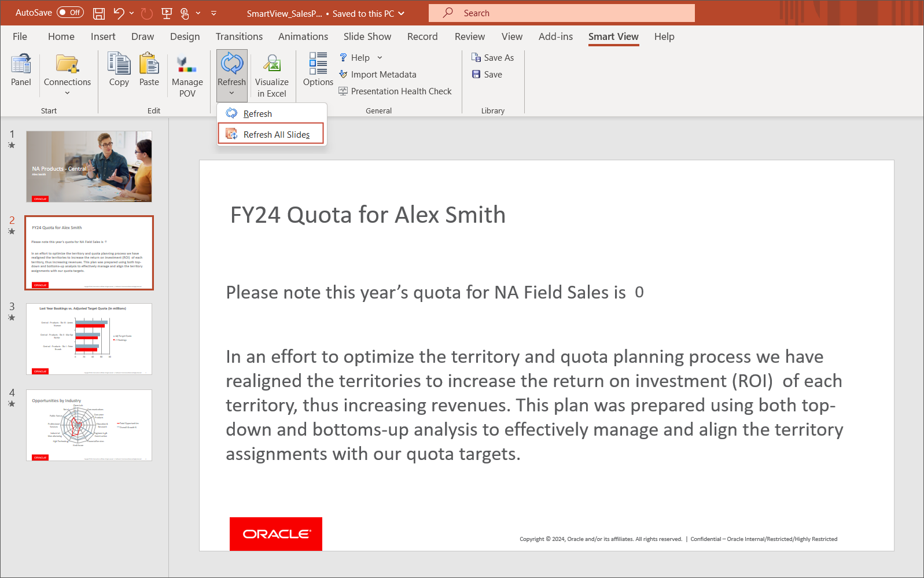Run Presentation Health Check

[395, 91]
